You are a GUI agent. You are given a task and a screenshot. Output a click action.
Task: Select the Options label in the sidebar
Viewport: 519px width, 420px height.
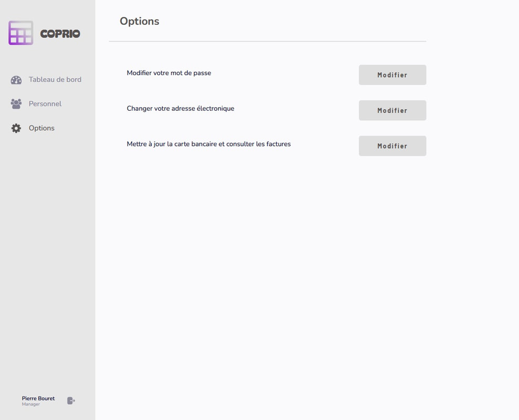(x=41, y=128)
